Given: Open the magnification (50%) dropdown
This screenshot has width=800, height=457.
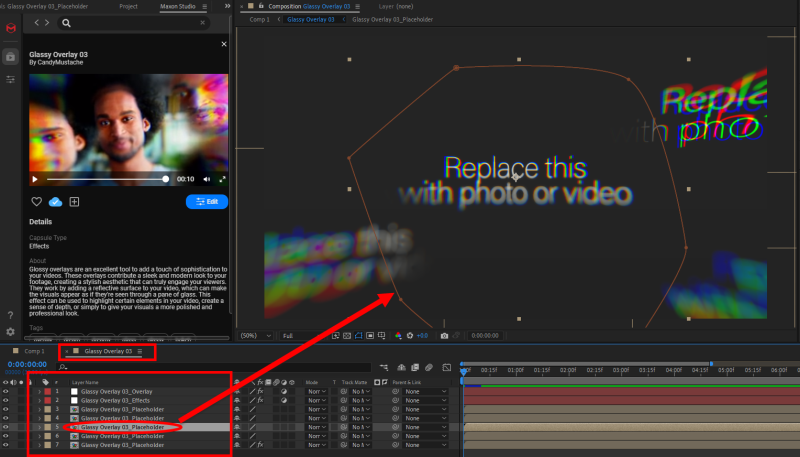Looking at the screenshot, I should (x=252, y=336).
